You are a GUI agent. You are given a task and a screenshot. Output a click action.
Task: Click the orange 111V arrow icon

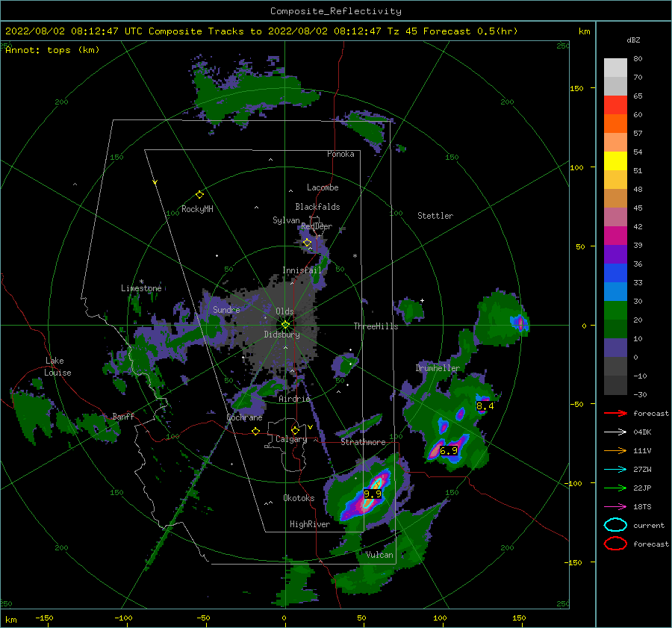(615, 450)
